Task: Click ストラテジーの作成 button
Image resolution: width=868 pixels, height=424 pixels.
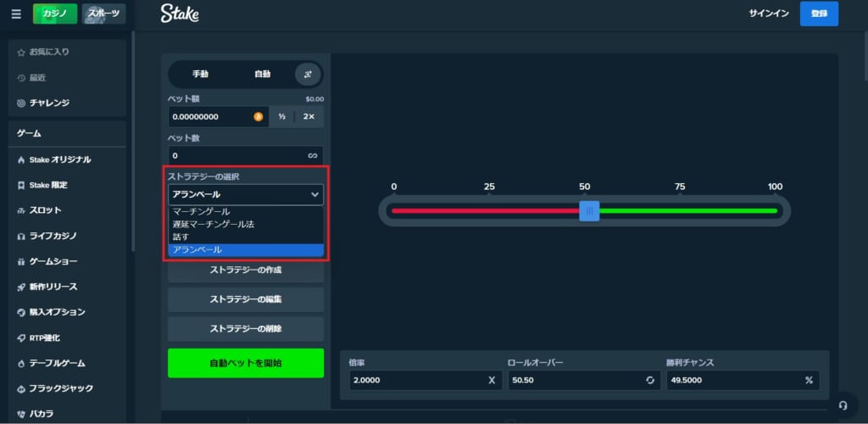Action: pos(245,271)
